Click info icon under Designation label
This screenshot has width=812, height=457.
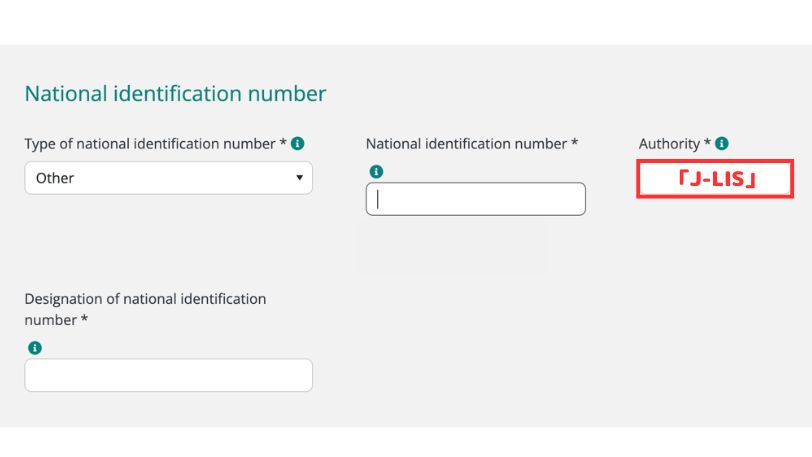(x=35, y=348)
